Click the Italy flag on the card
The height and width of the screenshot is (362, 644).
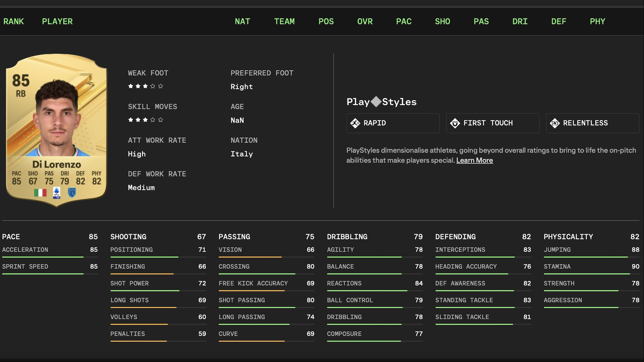(x=40, y=193)
